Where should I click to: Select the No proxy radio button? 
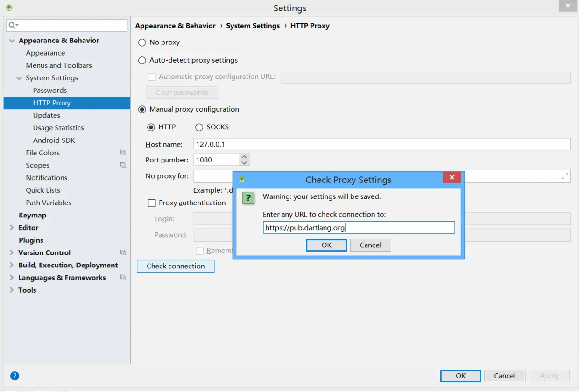[x=142, y=42]
